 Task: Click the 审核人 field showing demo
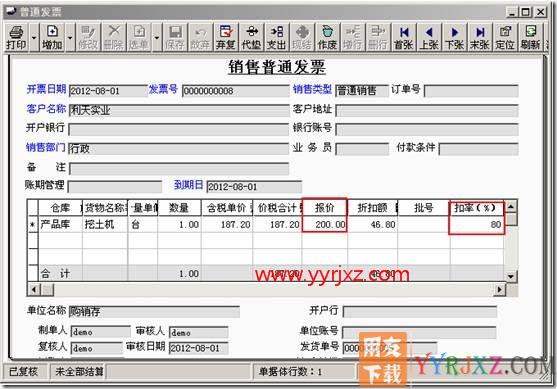[198, 332]
